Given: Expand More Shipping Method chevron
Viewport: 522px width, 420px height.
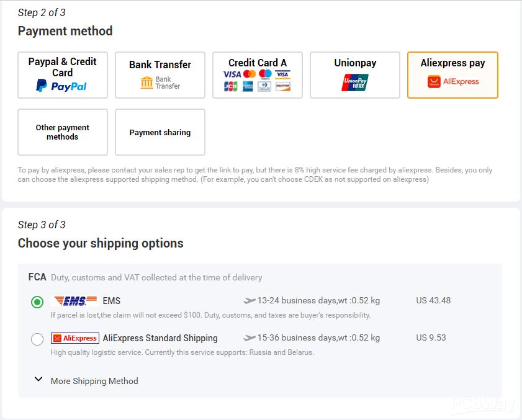Looking at the screenshot, I should (38, 379).
